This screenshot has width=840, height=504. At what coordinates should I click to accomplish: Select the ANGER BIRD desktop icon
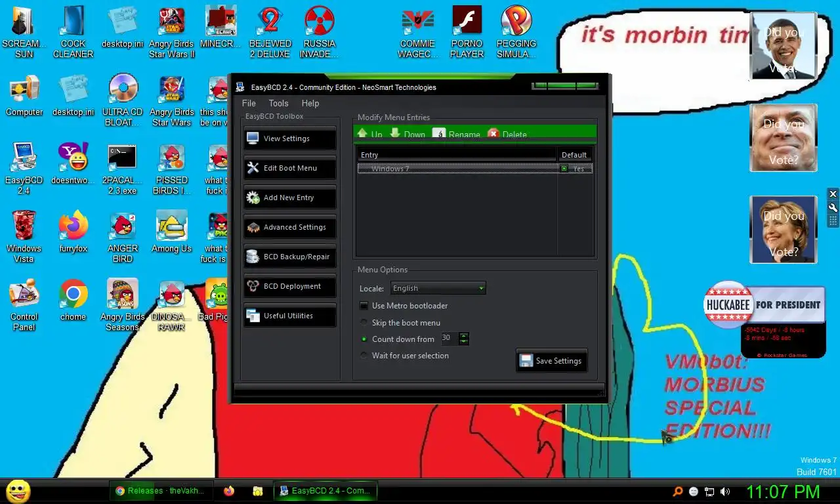coord(123,236)
